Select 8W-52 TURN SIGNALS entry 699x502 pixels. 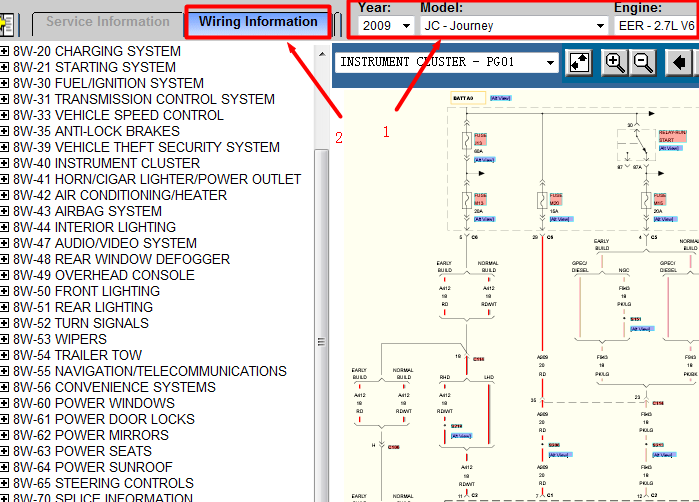tap(81, 323)
